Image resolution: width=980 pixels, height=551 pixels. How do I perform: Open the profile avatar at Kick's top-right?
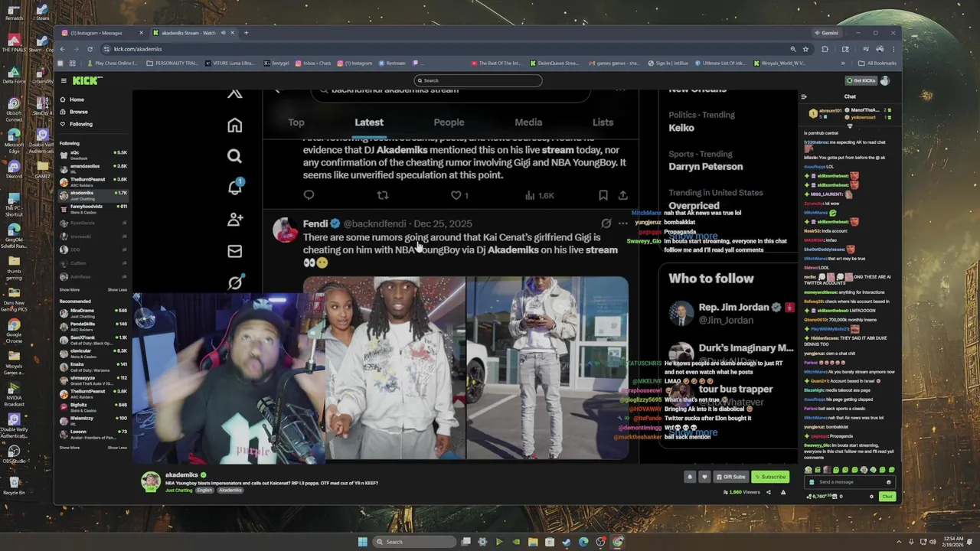point(885,80)
